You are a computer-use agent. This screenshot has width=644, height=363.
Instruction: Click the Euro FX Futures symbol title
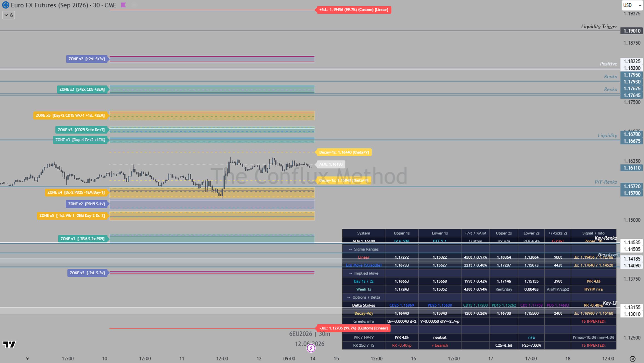point(63,5)
